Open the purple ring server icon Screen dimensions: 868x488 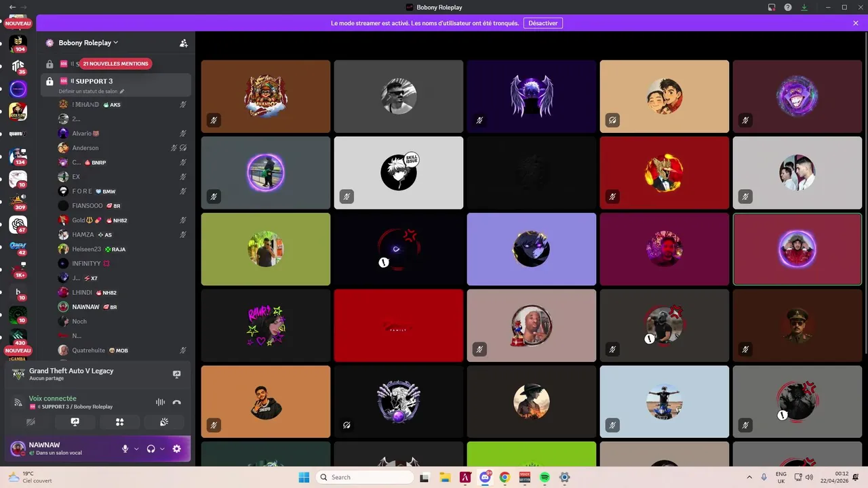18,89
